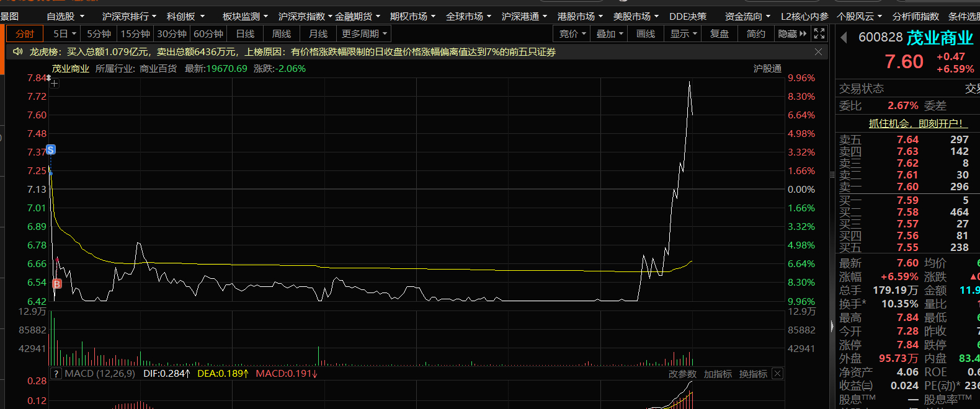Switch to the 日线 daily chart
The image size is (980, 409).
click(245, 33)
